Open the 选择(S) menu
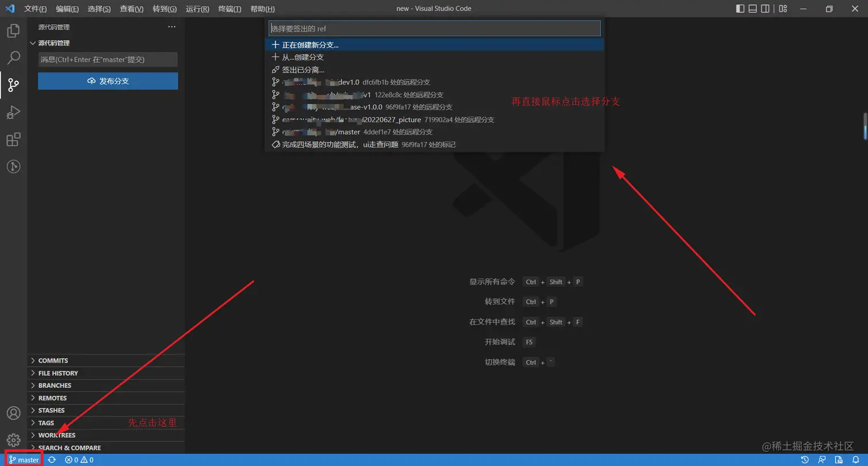This screenshot has width=868, height=466. click(99, 9)
